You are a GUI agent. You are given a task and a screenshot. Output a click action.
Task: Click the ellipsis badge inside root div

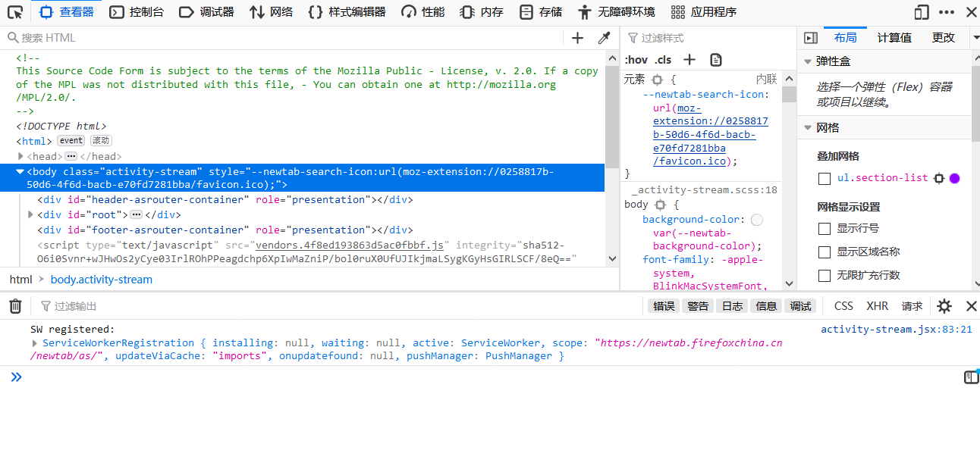click(137, 214)
